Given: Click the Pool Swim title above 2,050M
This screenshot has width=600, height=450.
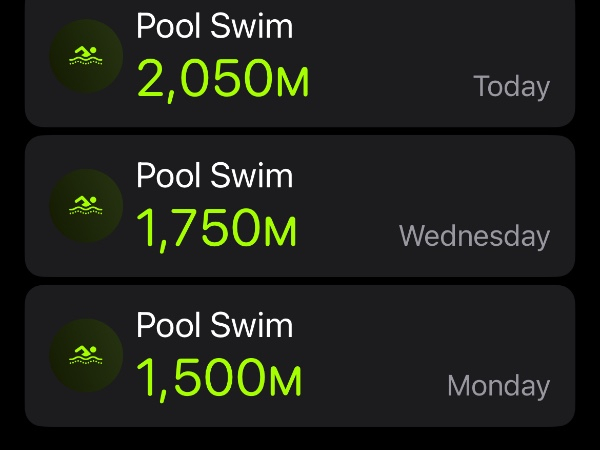Looking at the screenshot, I should point(214,26).
